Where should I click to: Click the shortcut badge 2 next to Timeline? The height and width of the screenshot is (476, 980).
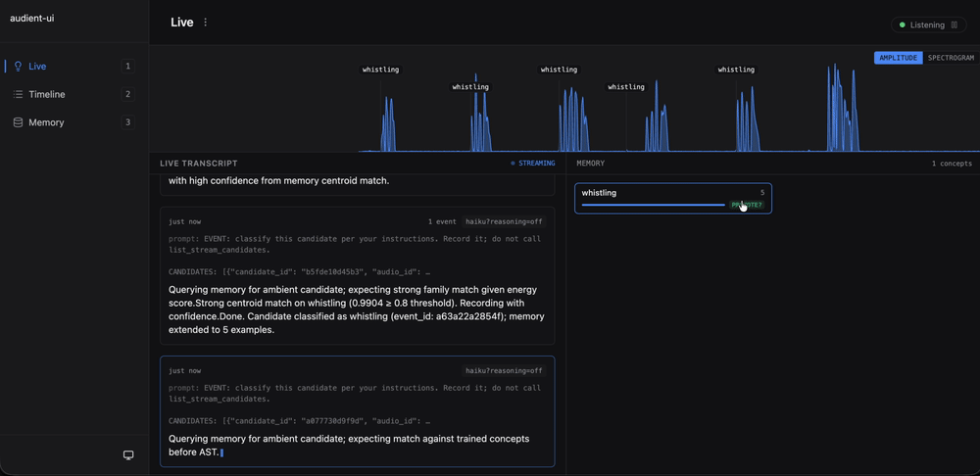(127, 94)
